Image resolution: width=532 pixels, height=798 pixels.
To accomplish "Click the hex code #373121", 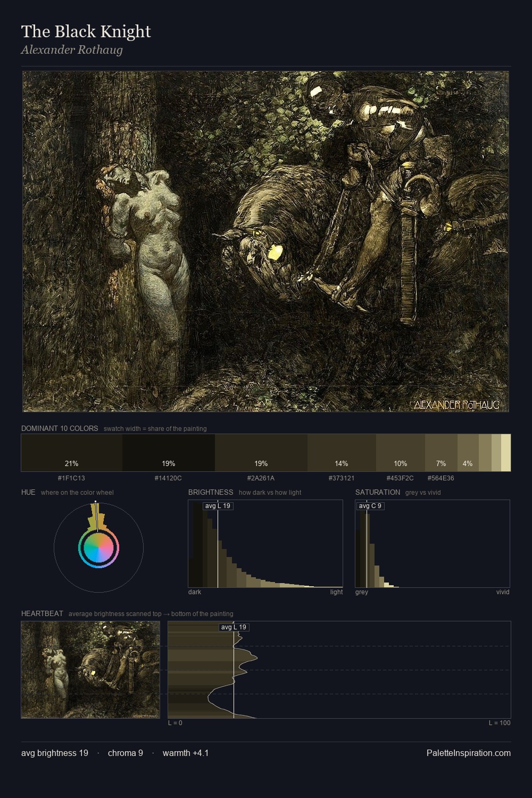I will 342,478.
